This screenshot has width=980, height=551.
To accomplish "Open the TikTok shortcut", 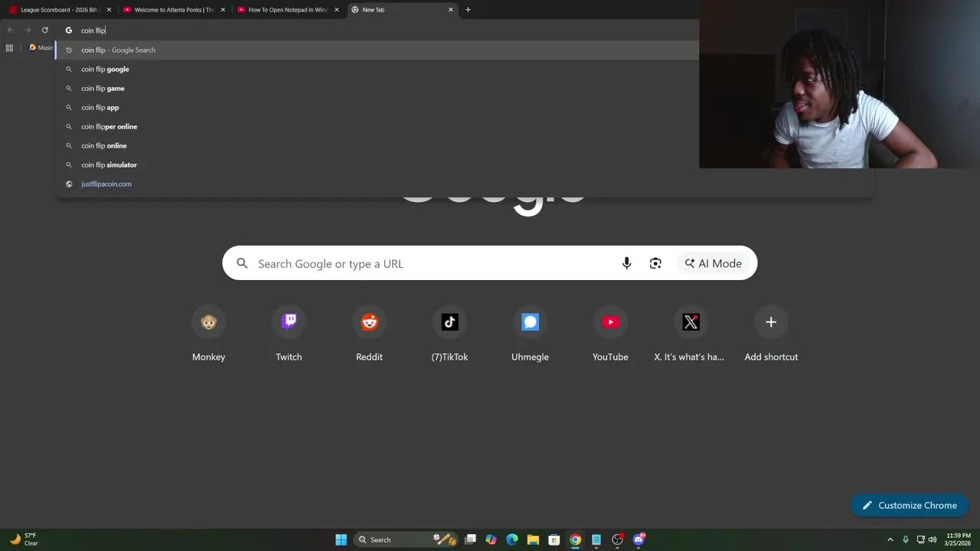I will (449, 334).
